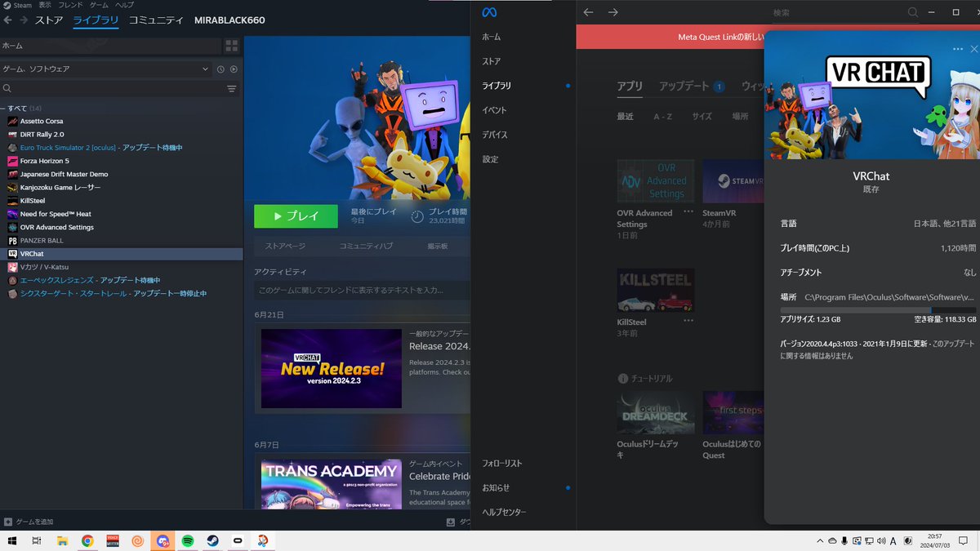Open ヘルプセンター in Oculus sidebar

(504, 512)
